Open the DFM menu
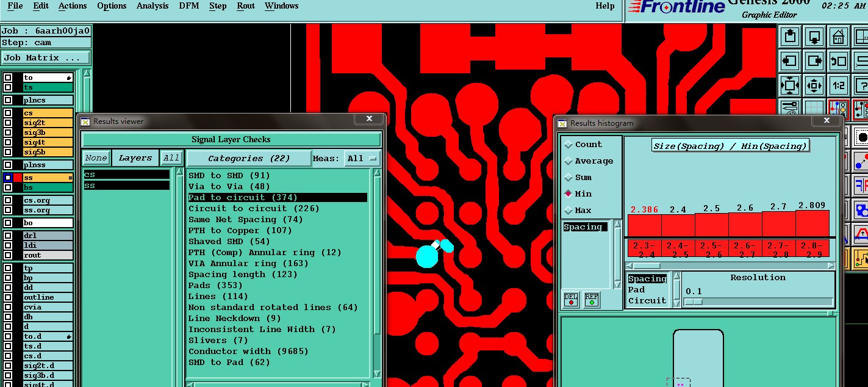 pyautogui.click(x=188, y=6)
